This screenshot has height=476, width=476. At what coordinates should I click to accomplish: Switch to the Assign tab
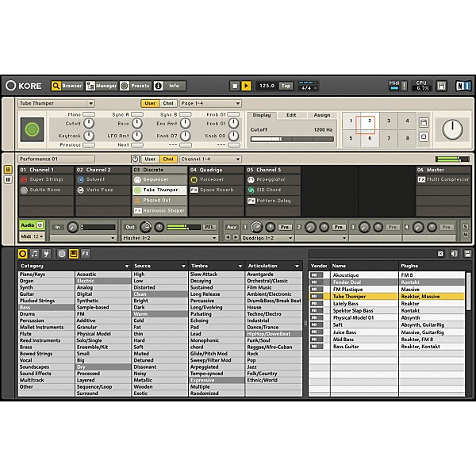coord(322,115)
